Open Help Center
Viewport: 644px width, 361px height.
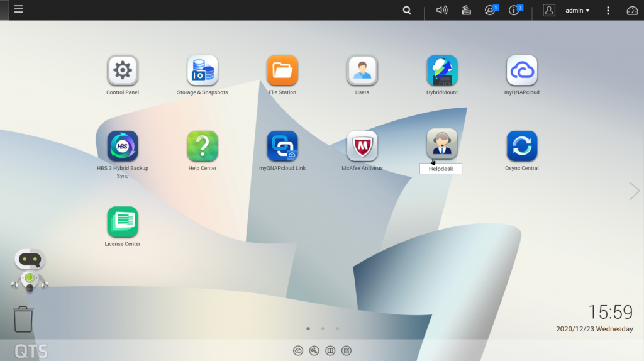202,146
